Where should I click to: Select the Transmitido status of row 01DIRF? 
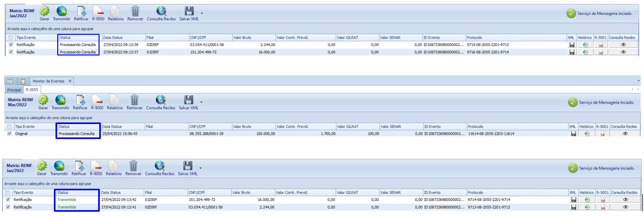point(67,199)
